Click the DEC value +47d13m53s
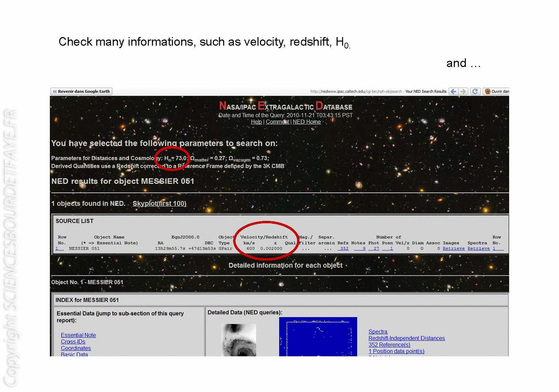 click(202, 248)
